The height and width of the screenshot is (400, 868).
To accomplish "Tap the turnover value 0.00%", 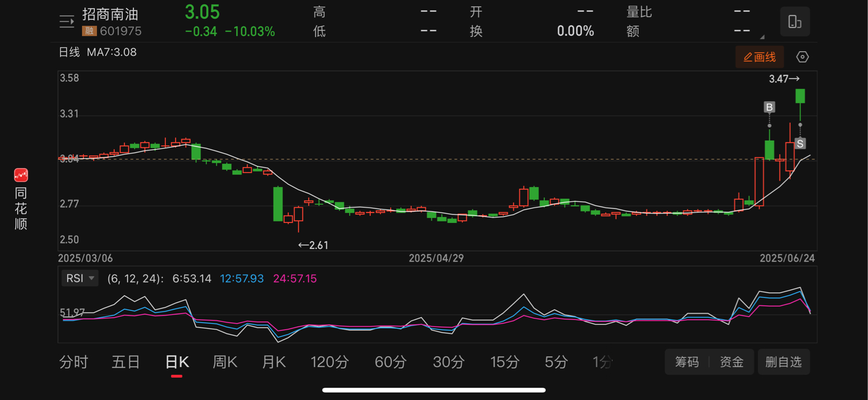I will (576, 31).
